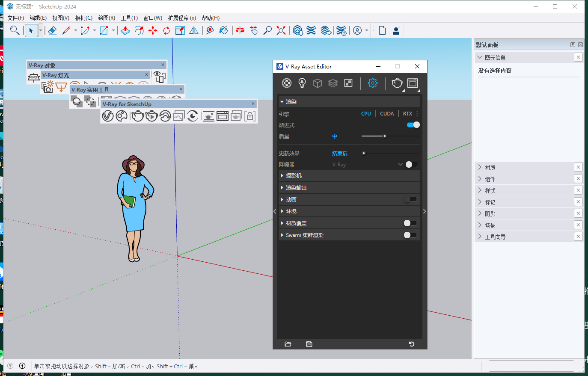Open the 降噪器 V-Ray engine dropdown
The image size is (588, 376).
click(368, 164)
